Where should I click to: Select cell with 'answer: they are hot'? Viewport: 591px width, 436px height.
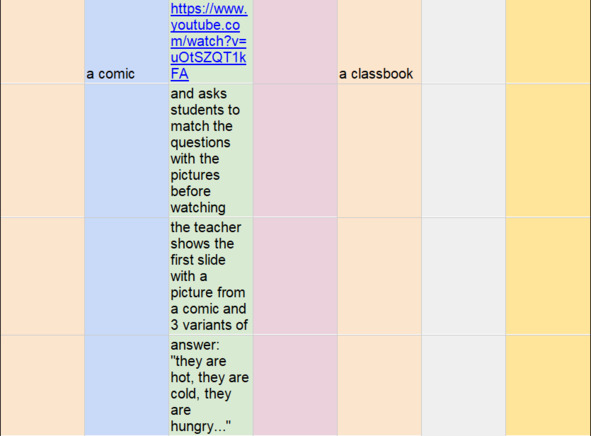click(x=211, y=386)
